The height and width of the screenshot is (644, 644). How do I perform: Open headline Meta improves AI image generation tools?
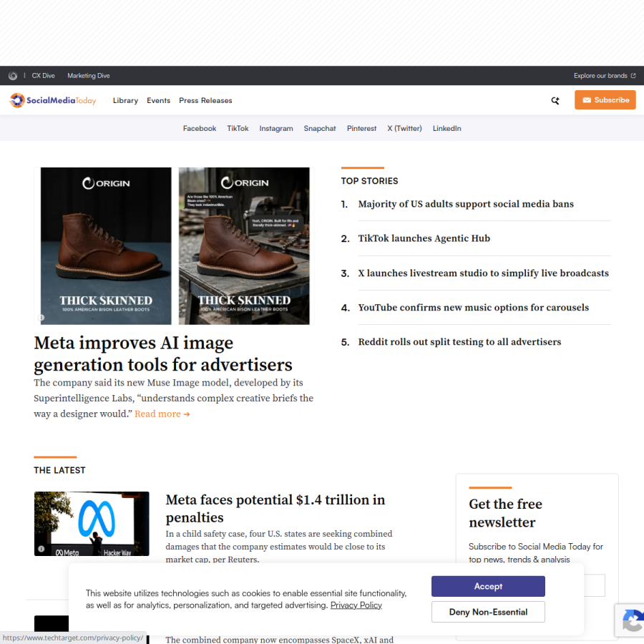pyautogui.click(x=163, y=353)
